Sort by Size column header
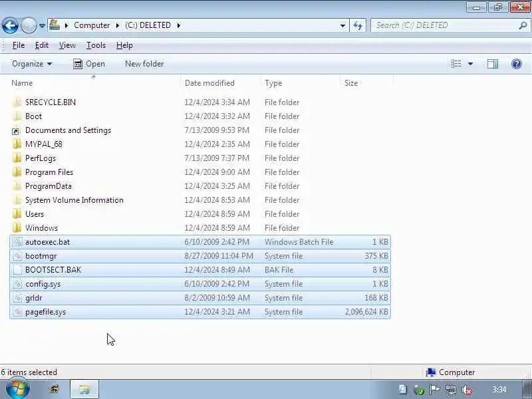Image resolution: width=532 pixels, height=399 pixels. [x=351, y=83]
